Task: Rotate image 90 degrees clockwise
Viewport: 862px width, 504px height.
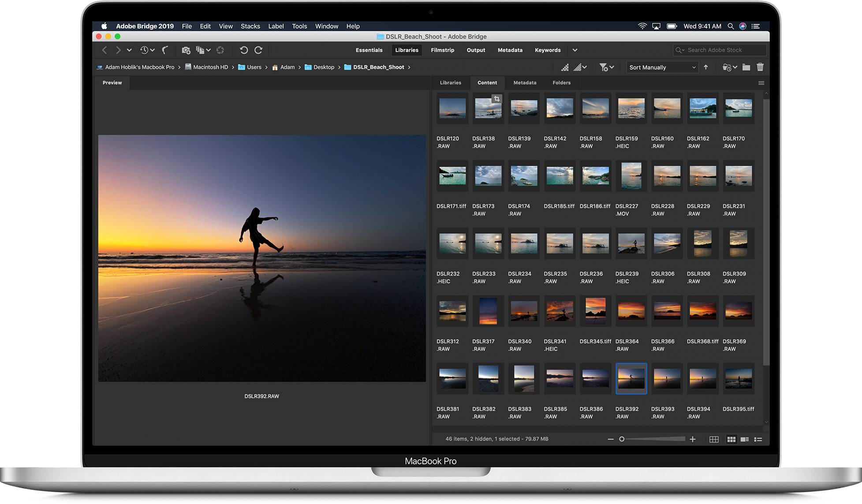Action: (258, 50)
